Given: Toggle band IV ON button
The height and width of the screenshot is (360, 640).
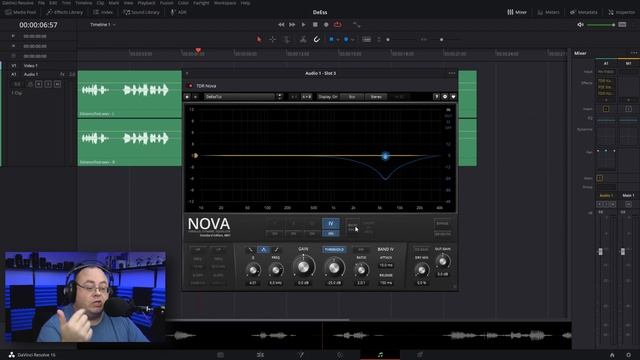Looking at the screenshot, I should [x=331, y=233].
